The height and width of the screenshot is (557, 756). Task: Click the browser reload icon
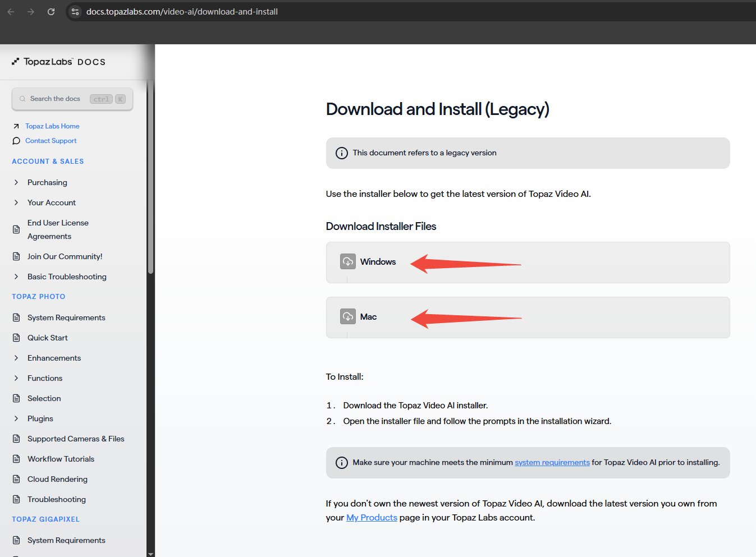pyautogui.click(x=51, y=12)
